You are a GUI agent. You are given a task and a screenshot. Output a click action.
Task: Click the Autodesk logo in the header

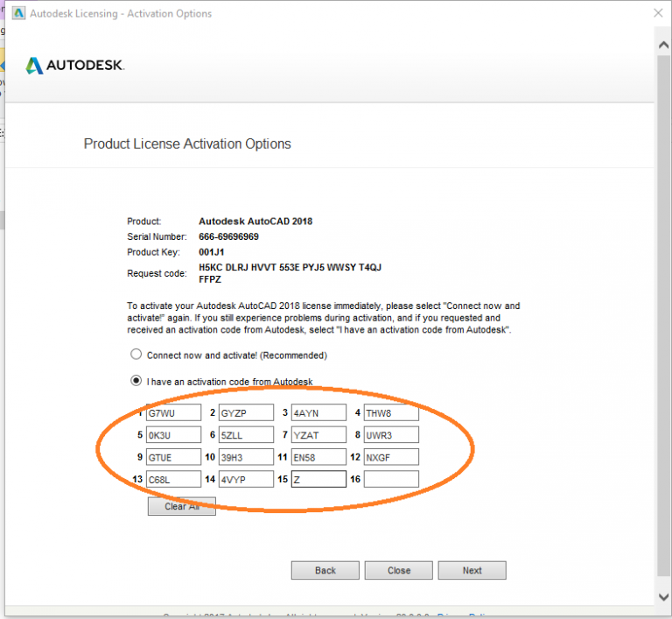coord(74,66)
